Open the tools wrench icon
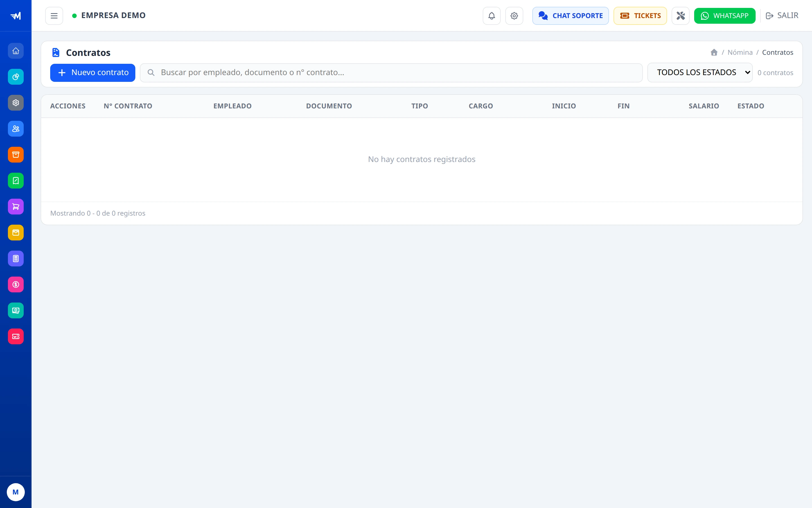 click(680, 16)
